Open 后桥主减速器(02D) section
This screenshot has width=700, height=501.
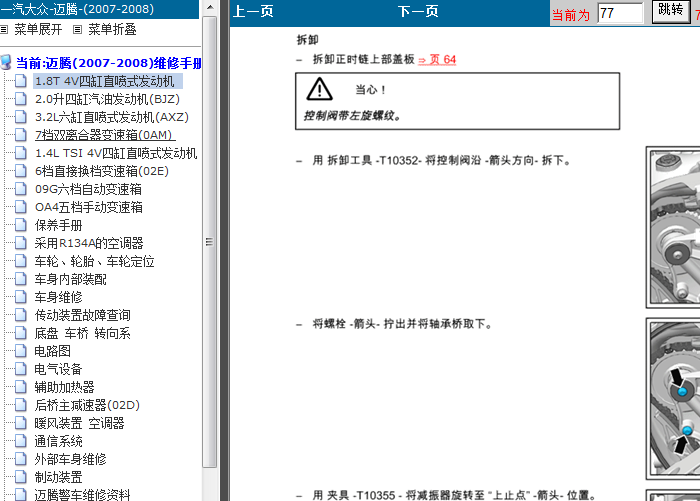(x=87, y=405)
